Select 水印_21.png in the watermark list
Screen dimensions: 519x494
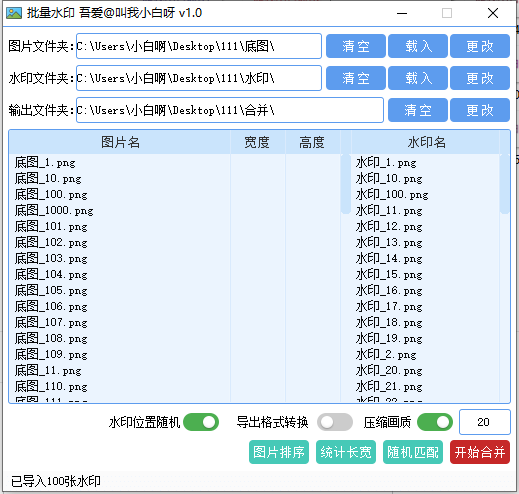[x=426, y=387]
